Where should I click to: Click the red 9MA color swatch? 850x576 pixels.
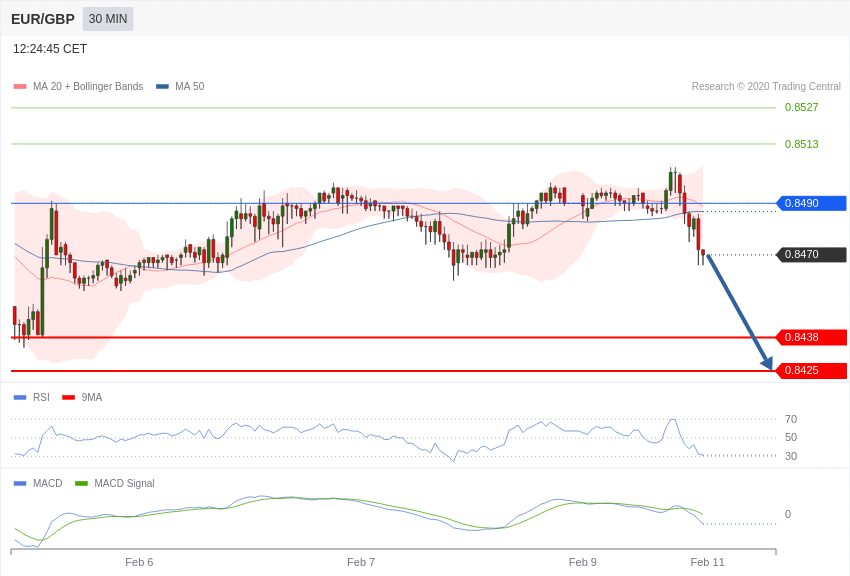[x=68, y=398]
